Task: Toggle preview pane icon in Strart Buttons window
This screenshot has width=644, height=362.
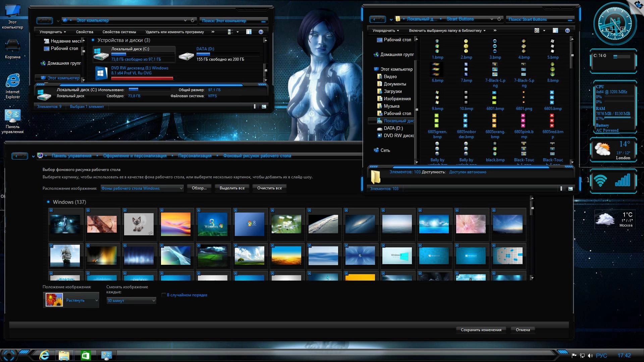Action: tap(555, 31)
